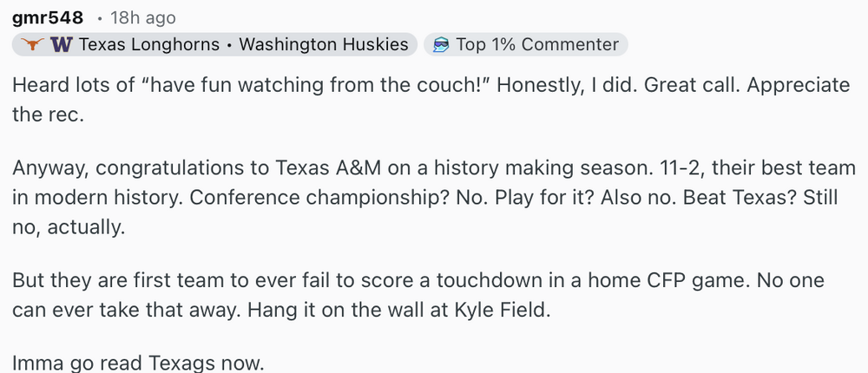
Task: Open the gmr548 user profile
Action: pyautogui.click(x=48, y=17)
